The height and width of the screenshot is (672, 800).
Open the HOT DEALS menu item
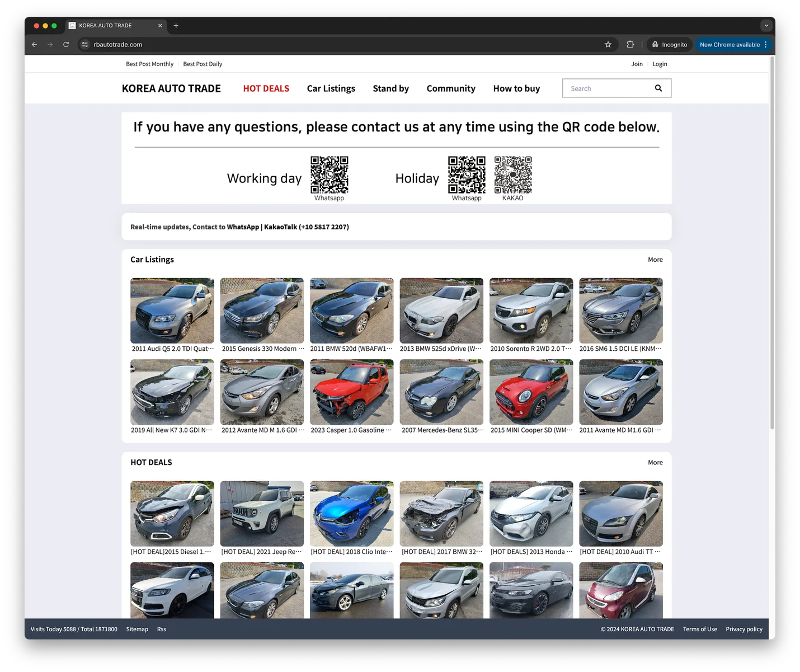tap(266, 88)
